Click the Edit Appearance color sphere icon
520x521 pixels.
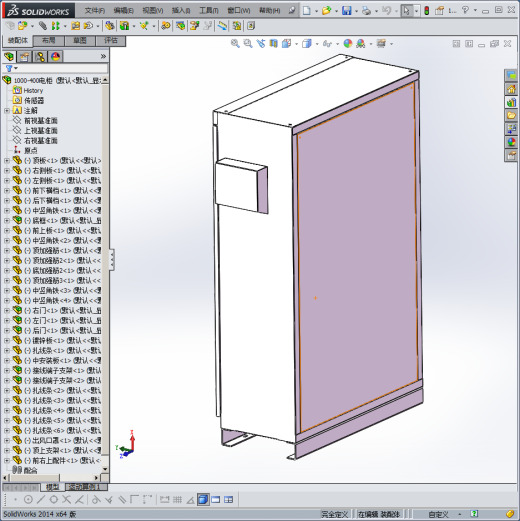tap(348, 44)
